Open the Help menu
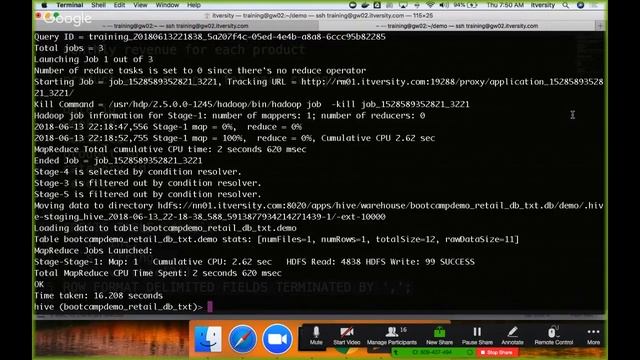 [x=193, y=5]
